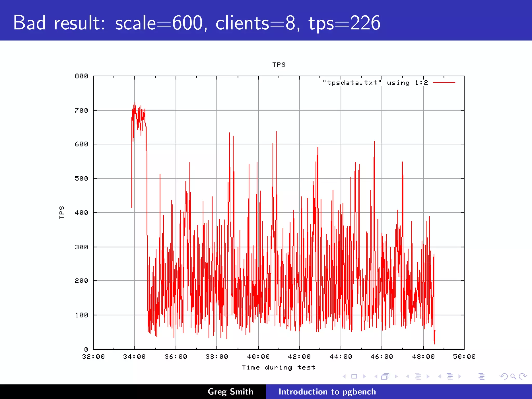Click the go forward curved arrow icon
The width and height of the screenshot is (532, 399).
523,376
